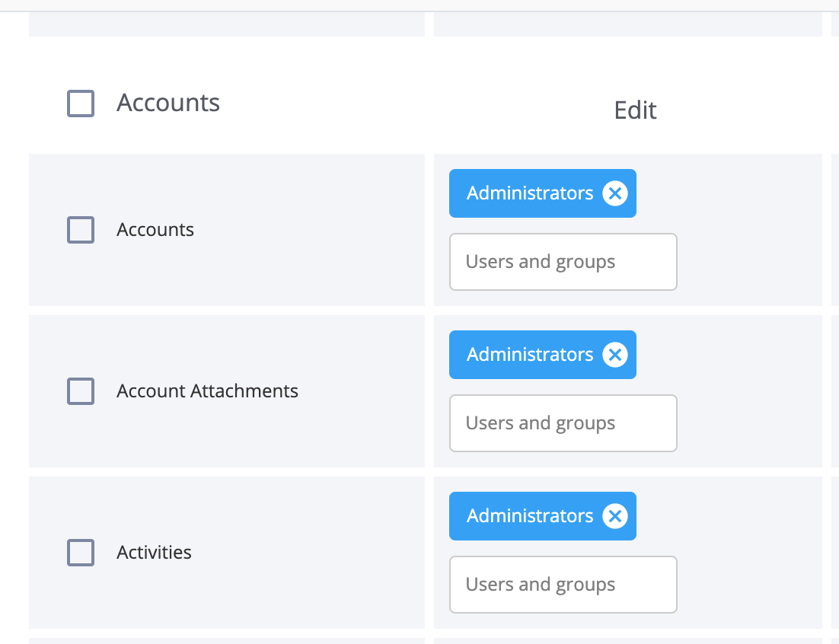Click the Administrators tag in Account Attachments row
This screenshot has height=644, width=839.
[530, 355]
